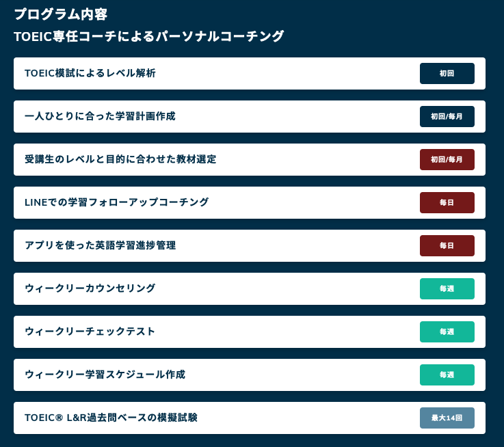This screenshot has width=504, height=447.
Task: Click the red 初回/毎月 badge for 教材選定
Action: [447, 159]
